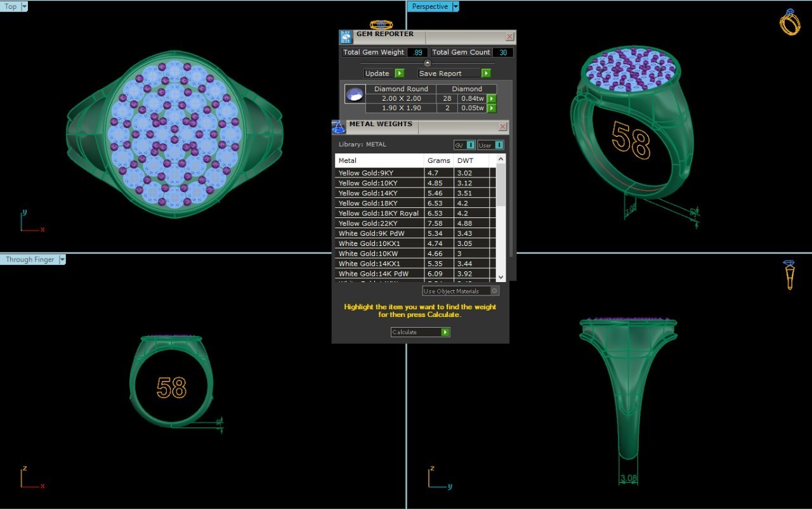Click the ring side-view icon in lower right viewport
The image size is (812, 509).
click(x=789, y=274)
